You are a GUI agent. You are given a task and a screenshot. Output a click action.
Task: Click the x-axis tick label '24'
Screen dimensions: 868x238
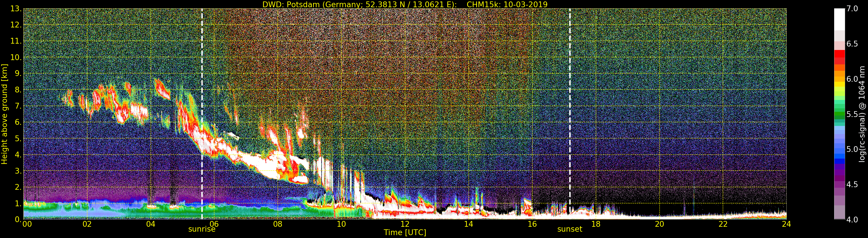(x=786, y=224)
